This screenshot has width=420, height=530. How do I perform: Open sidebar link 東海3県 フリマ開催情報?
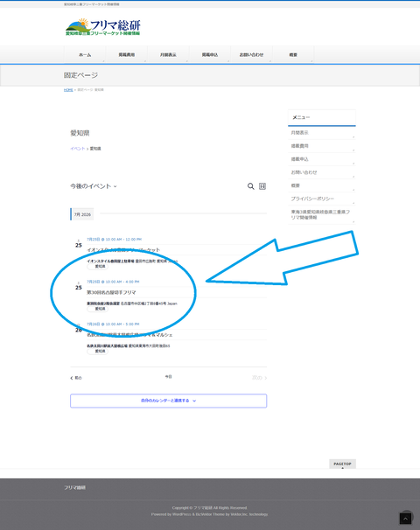pos(322,214)
